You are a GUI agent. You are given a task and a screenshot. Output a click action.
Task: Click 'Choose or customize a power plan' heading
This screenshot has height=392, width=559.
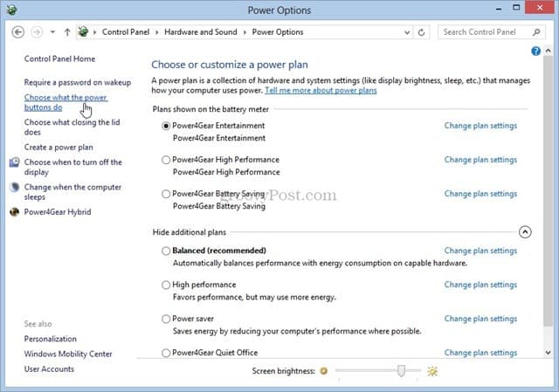click(x=230, y=65)
